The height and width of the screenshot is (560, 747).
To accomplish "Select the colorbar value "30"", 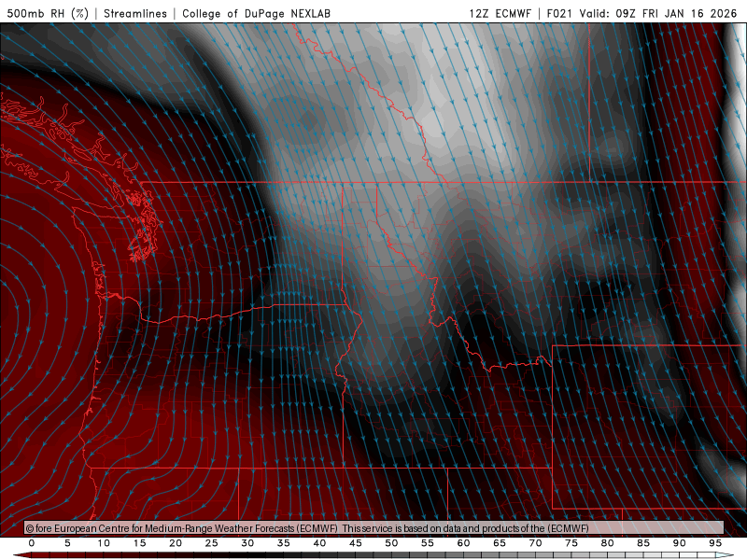I will (247, 543).
